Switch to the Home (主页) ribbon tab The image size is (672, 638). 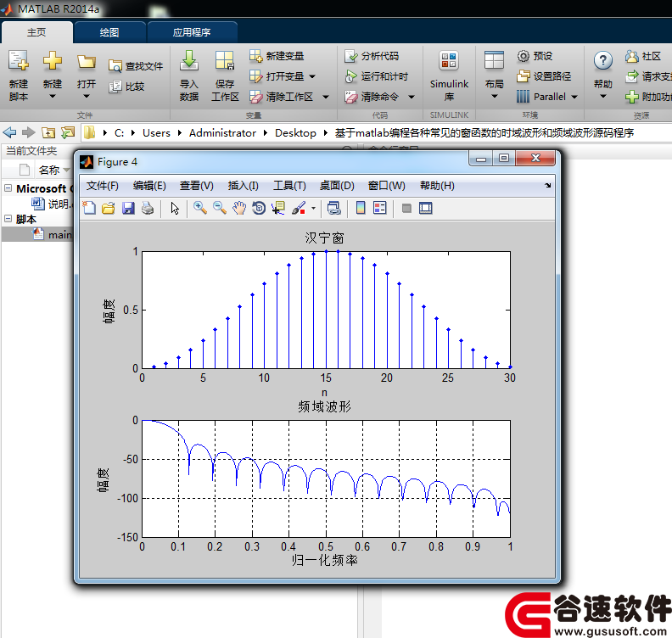coord(36,32)
